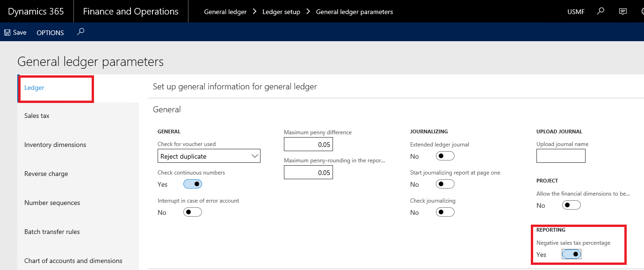The height and width of the screenshot is (270, 644).
Task: Click Maximum penny-rounding in report field
Action: pos(308,173)
